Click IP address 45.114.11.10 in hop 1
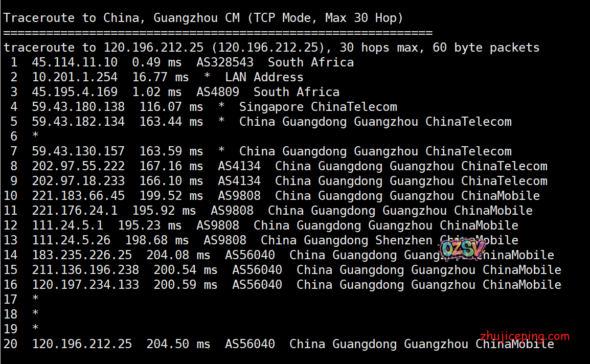 [75, 62]
